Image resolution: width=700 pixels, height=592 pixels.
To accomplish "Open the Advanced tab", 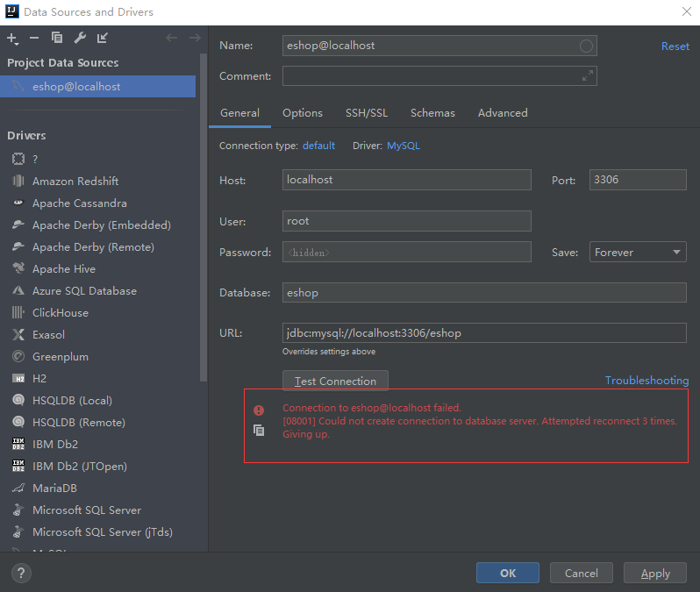I will click(503, 113).
